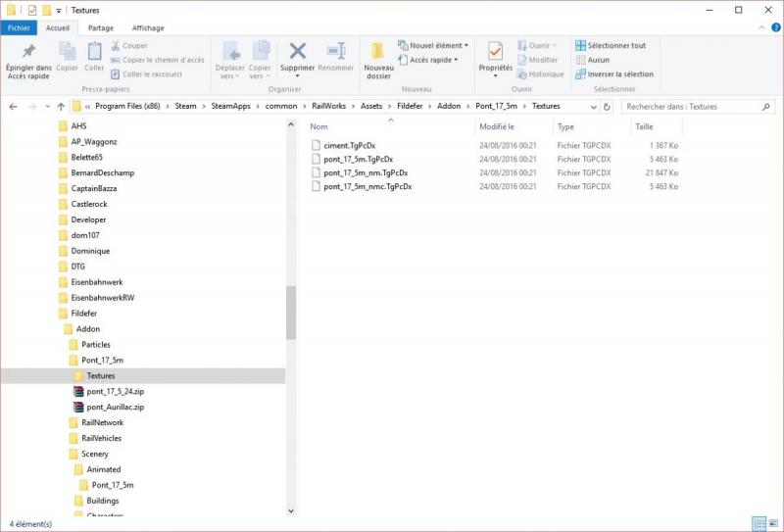Switch to large icons view in status bar
Image resolution: width=784 pixels, height=532 pixels.
click(773, 523)
